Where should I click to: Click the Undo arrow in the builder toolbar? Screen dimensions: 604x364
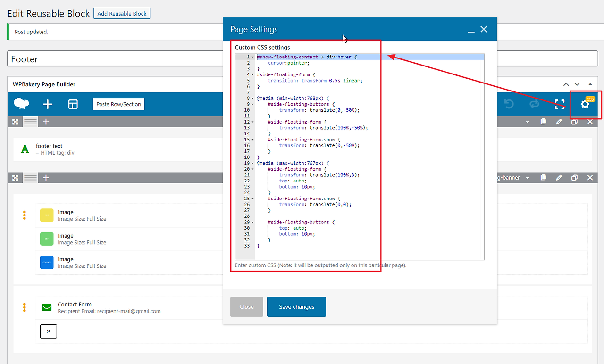pyautogui.click(x=509, y=104)
